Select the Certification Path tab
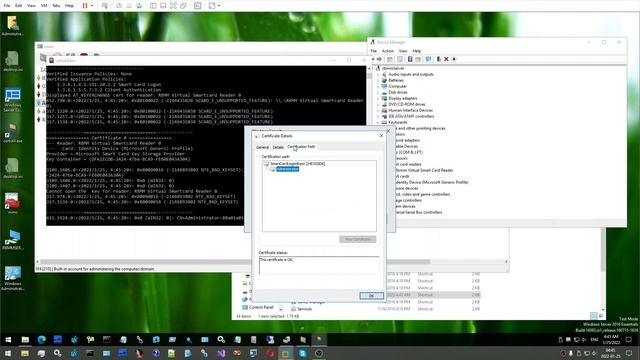This screenshot has height=360, width=640. click(301, 147)
